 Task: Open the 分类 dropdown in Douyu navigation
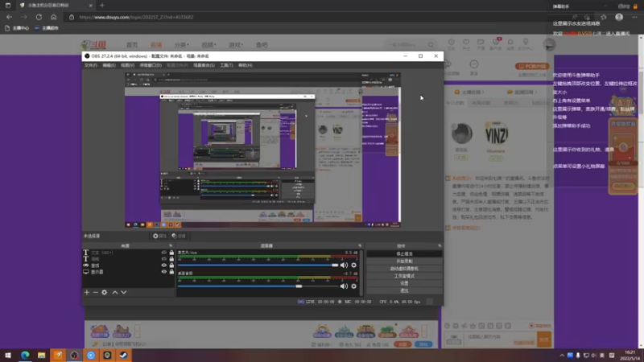coord(182,45)
